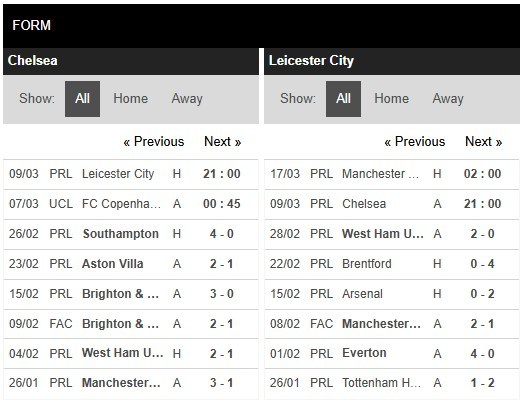The height and width of the screenshot is (413, 524).
Task: Open Leicester's upcoming 17/03 Manchester fixture
Action: tap(392, 174)
